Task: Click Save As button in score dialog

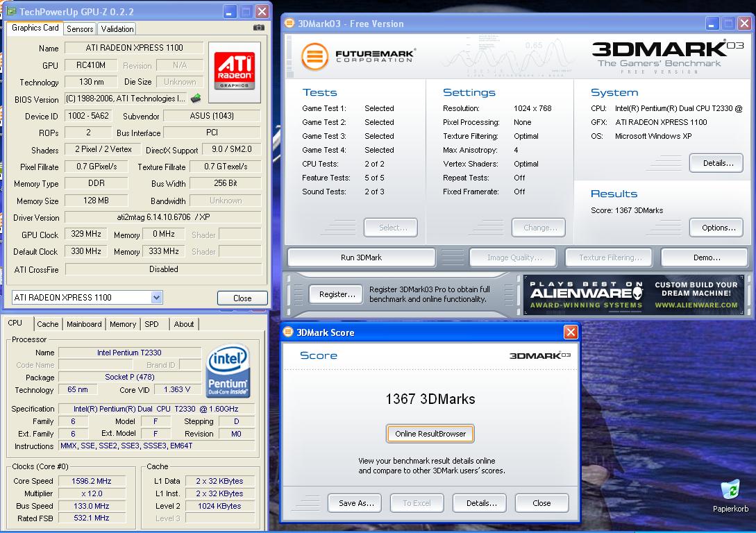Action: click(x=355, y=503)
